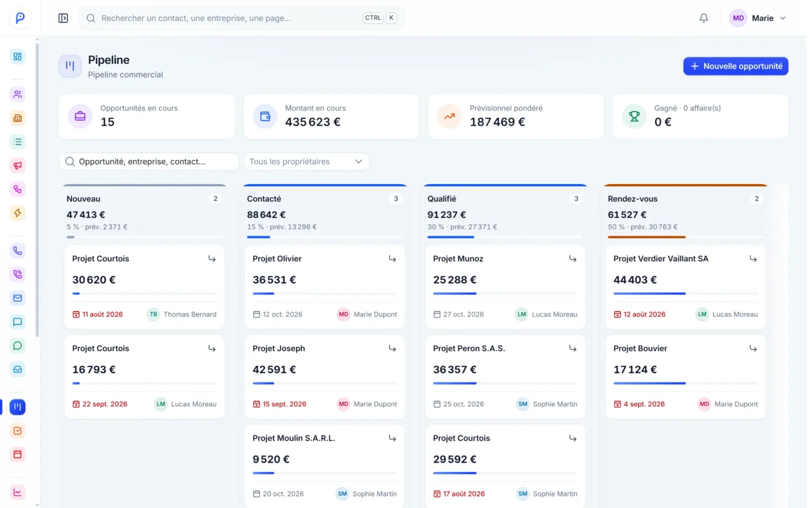812x508 pixels.
Task: Open the Projet Bouvier card title
Action: (640, 348)
